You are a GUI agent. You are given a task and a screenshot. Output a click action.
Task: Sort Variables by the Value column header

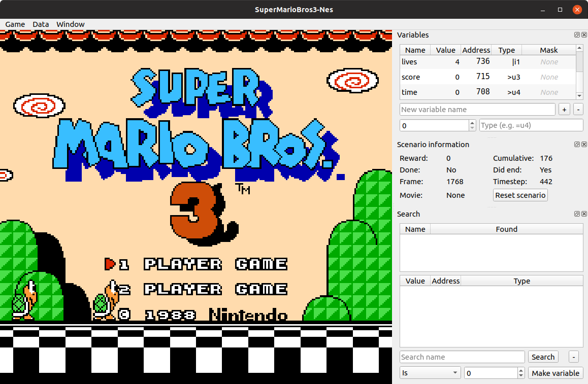coord(445,50)
